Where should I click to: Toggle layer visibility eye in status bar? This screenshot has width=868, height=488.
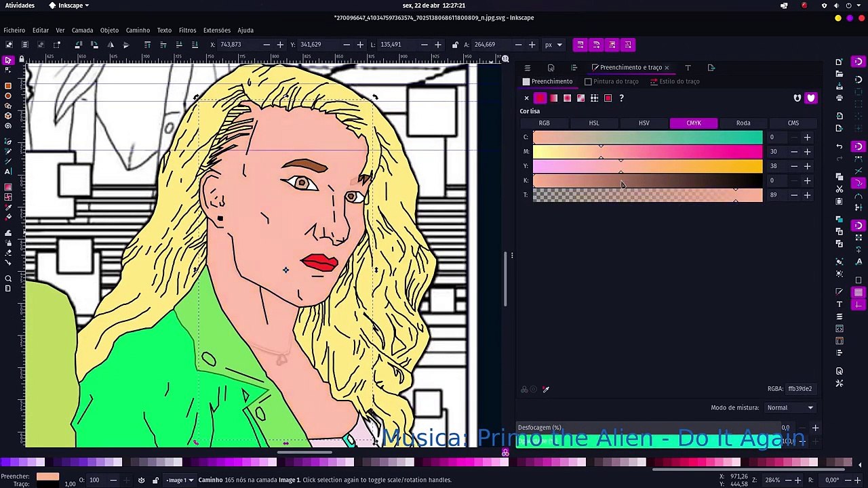click(x=141, y=480)
